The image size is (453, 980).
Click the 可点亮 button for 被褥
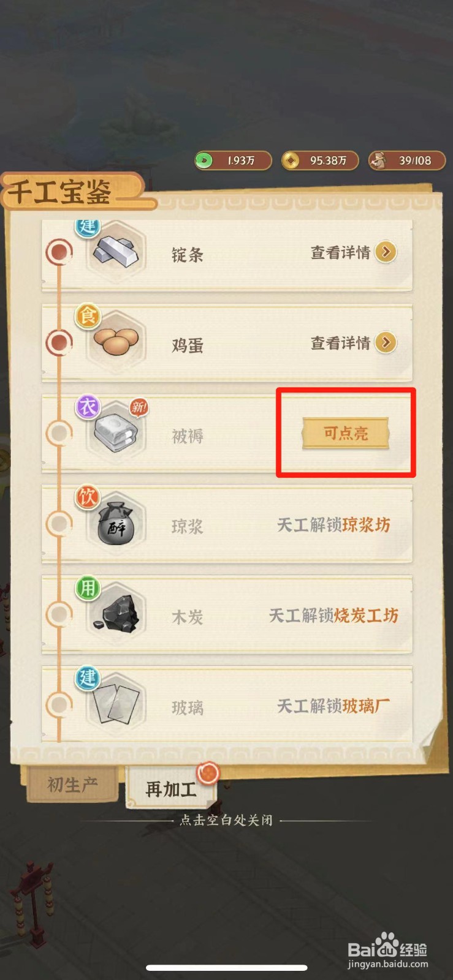[346, 433]
